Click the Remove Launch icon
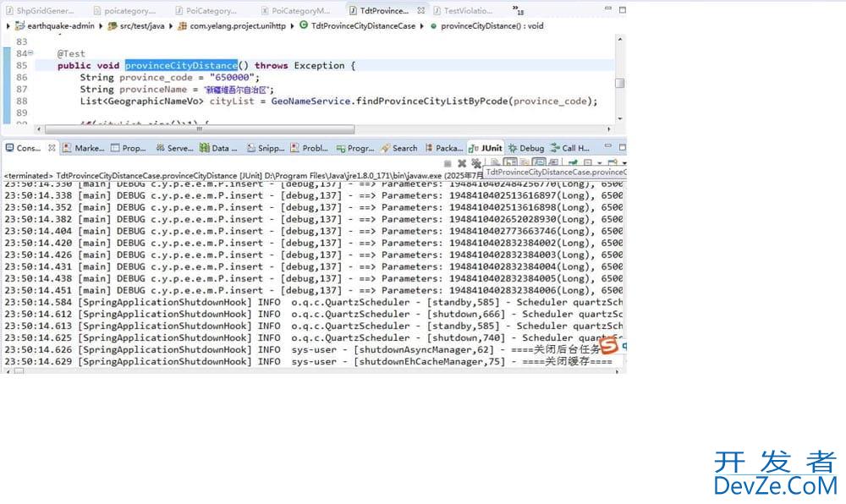 point(462,163)
